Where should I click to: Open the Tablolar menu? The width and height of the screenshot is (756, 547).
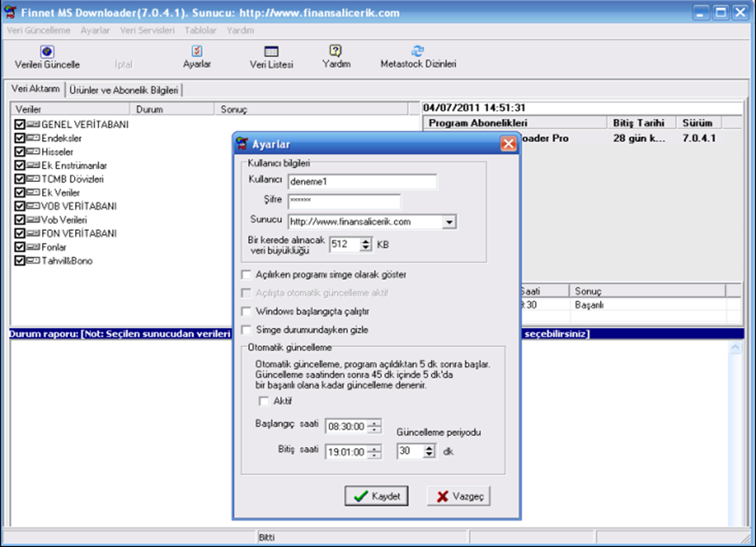(200, 30)
